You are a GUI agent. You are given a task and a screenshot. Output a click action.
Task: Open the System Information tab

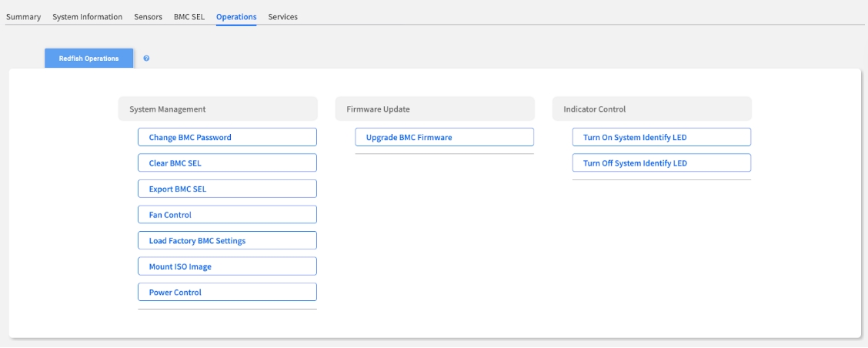click(x=87, y=17)
